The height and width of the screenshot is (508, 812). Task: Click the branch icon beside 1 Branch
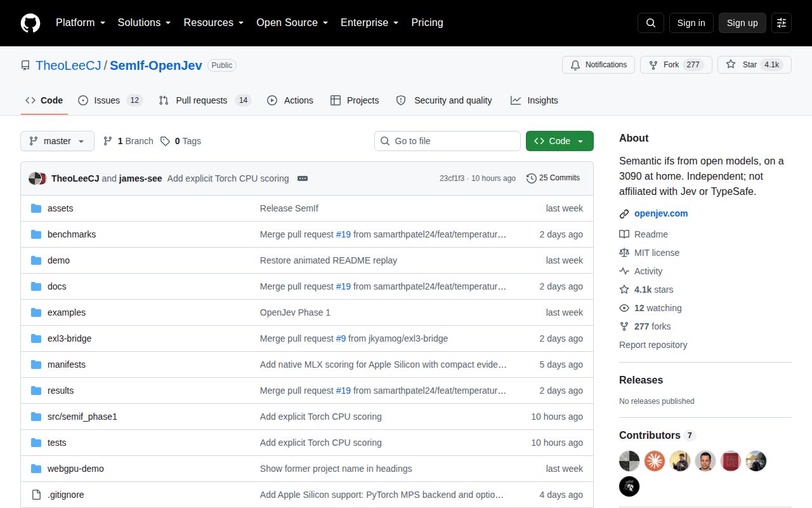coord(108,141)
